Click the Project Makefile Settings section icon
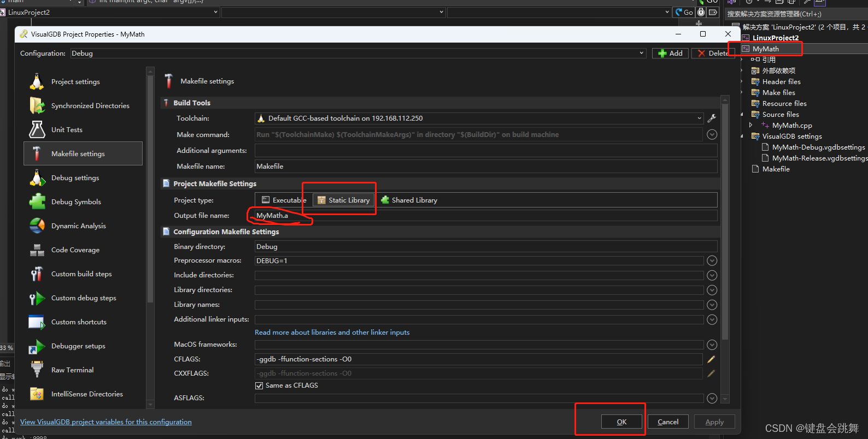The width and height of the screenshot is (868, 439). point(166,183)
